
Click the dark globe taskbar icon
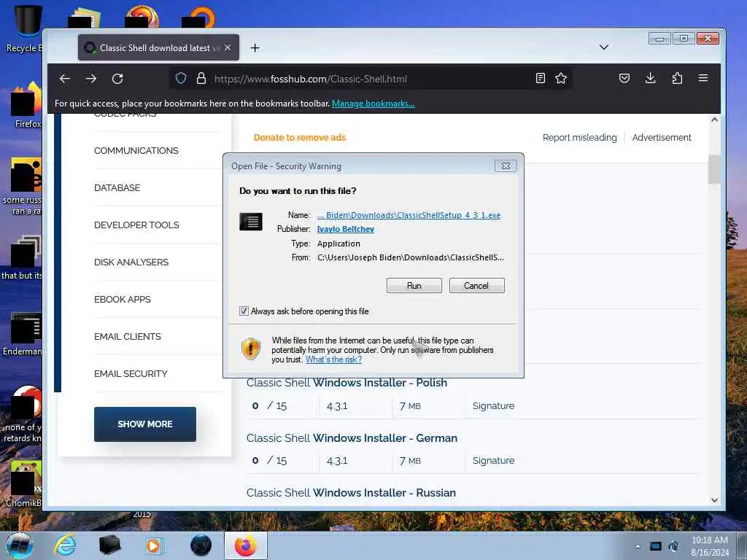coord(201,545)
